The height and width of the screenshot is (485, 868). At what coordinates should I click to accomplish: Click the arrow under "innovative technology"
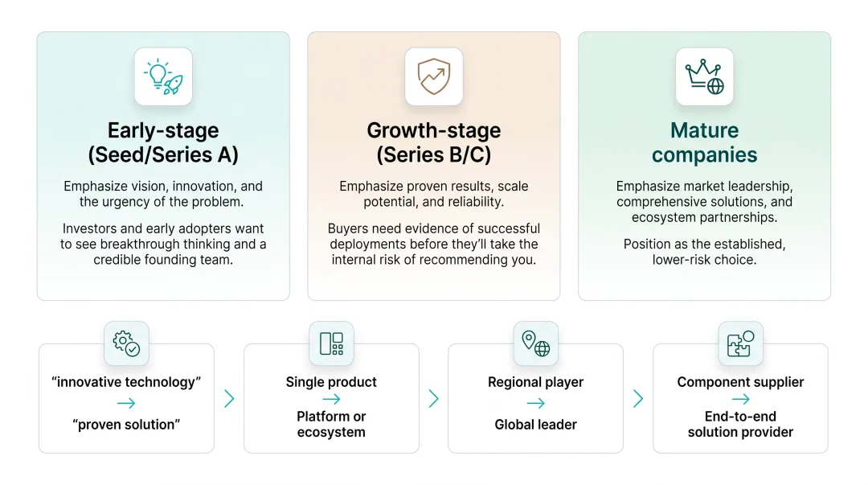point(126,404)
